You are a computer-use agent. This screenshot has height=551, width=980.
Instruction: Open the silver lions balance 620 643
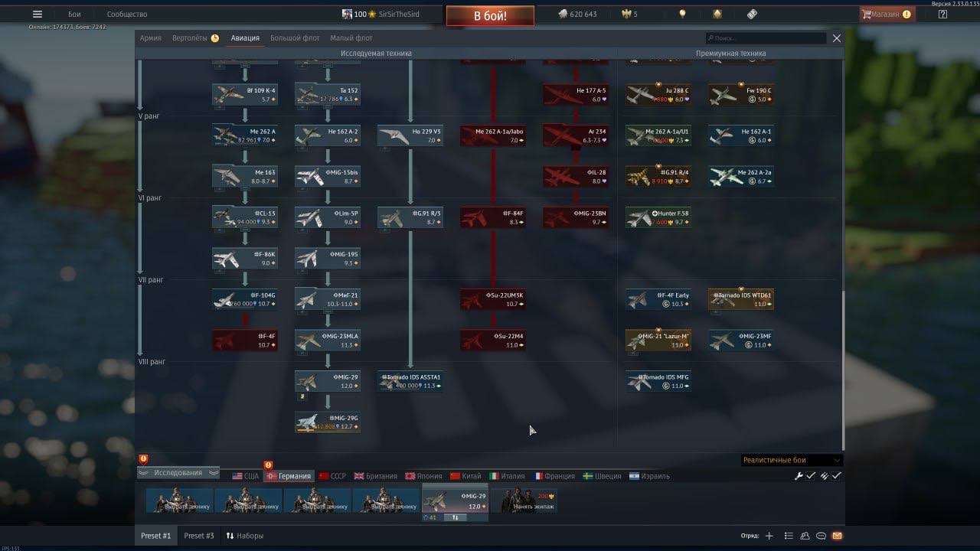pyautogui.click(x=577, y=14)
